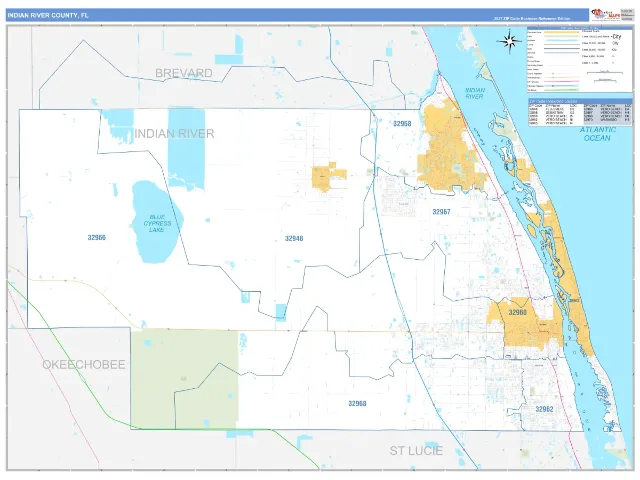Viewport: 640px width, 480px height.
Task: Click ZIP code label 32958
Action: click(402, 123)
